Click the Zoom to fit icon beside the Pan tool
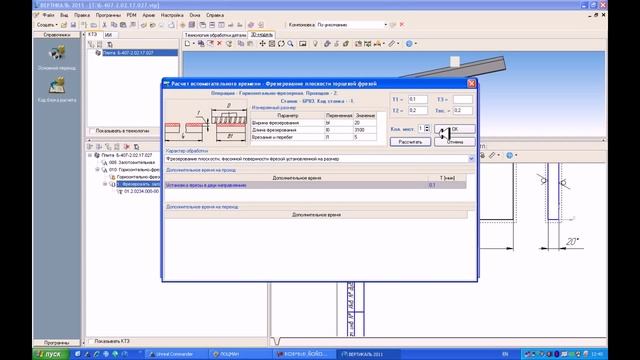640x360 pixels. pyautogui.click(x=272, y=44)
